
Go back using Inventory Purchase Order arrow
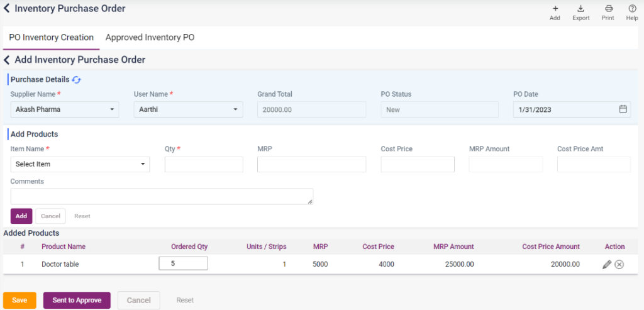tap(7, 9)
